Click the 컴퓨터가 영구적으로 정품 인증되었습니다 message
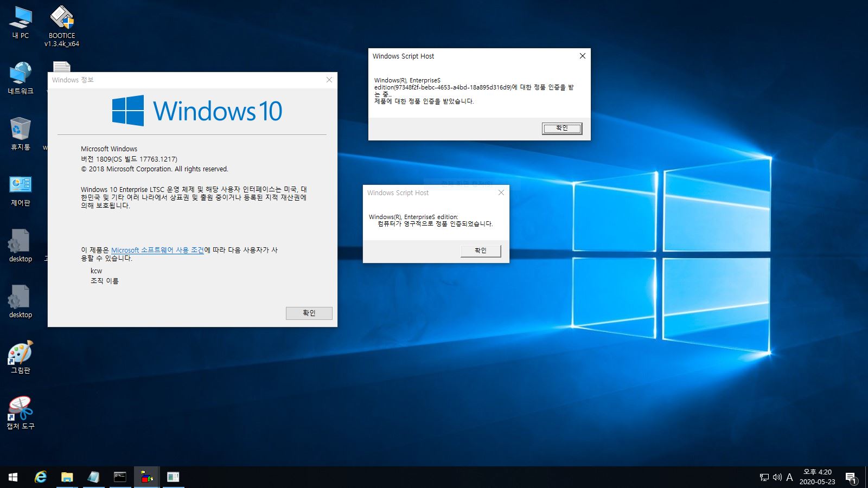868x488 pixels. coord(435,223)
